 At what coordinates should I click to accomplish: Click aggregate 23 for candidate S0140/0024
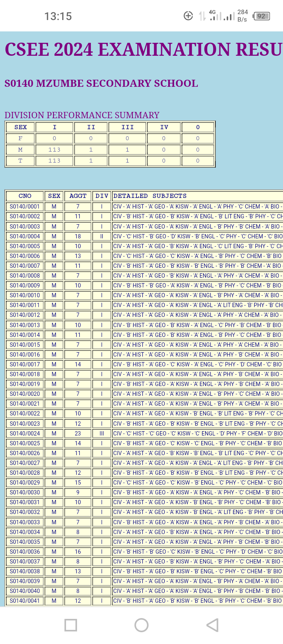[78, 434]
